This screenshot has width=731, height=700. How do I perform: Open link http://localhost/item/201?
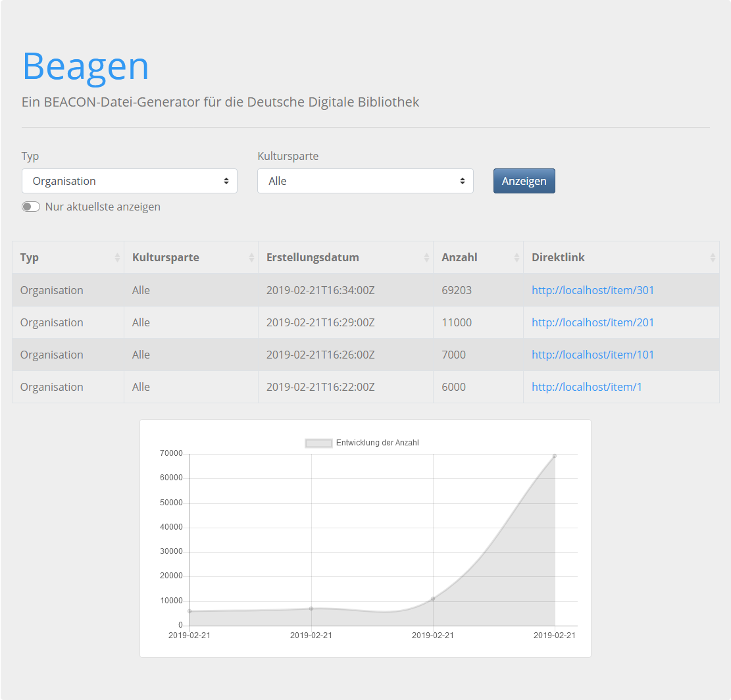pyautogui.click(x=593, y=322)
